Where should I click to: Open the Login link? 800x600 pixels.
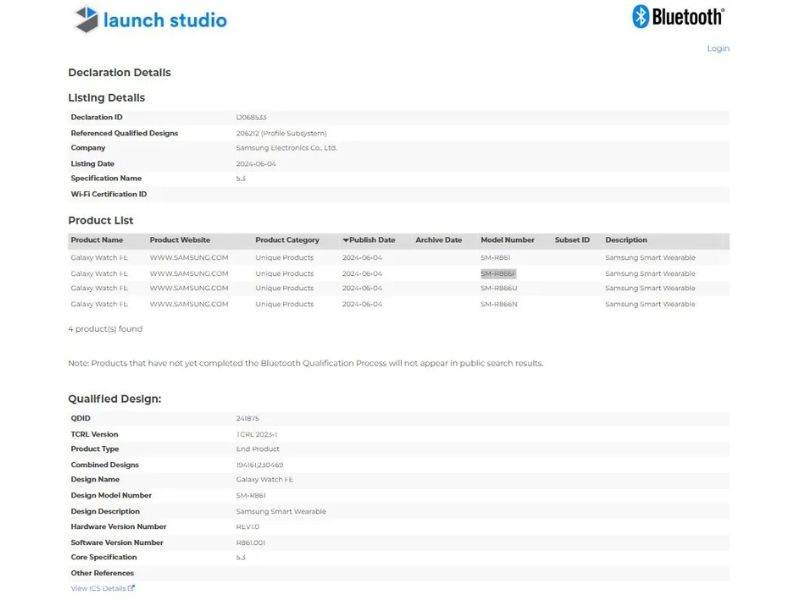click(718, 48)
